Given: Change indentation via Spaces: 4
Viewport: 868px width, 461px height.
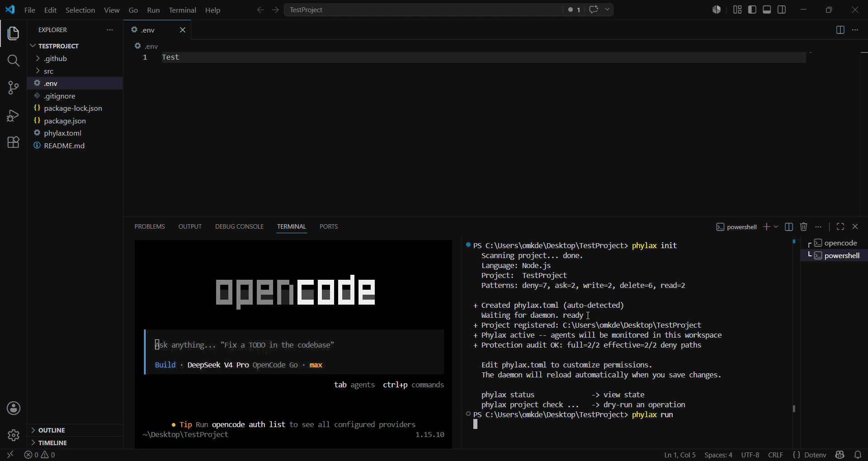Looking at the screenshot, I should (x=718, y=455).
